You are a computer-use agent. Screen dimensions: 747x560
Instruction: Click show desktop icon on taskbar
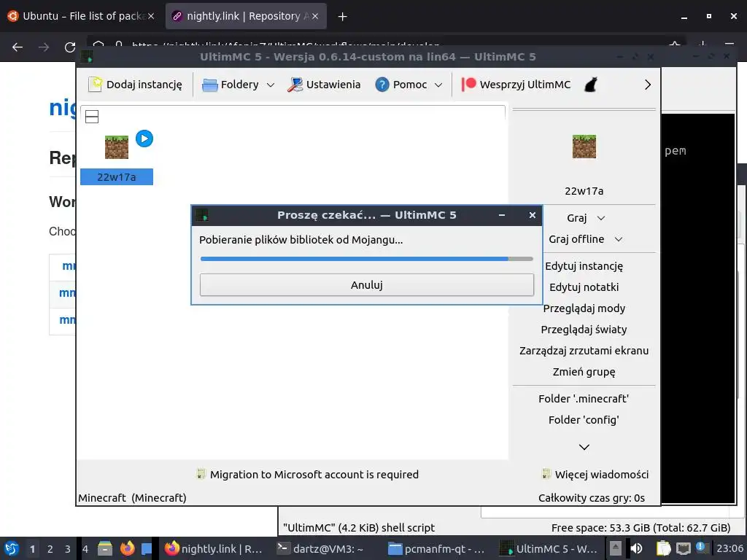click(147, 548)
